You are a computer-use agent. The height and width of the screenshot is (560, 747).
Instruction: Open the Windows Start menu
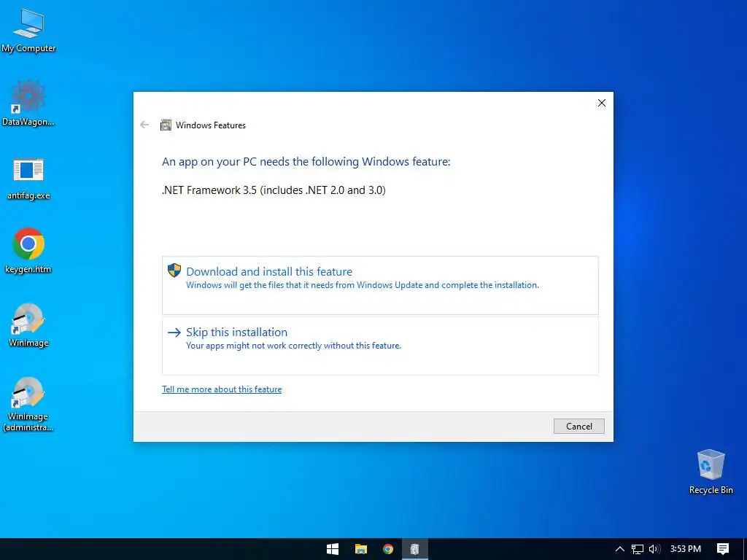[333, 549]
